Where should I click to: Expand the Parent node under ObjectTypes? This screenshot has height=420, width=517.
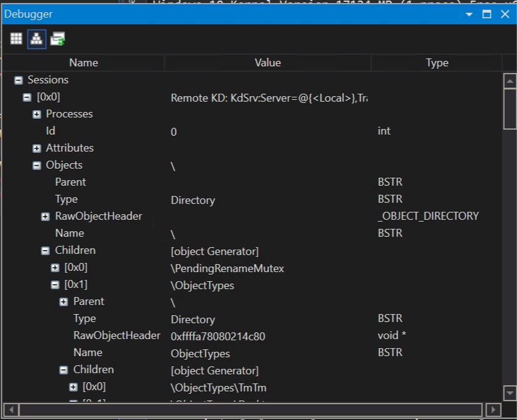pos(63,301)
